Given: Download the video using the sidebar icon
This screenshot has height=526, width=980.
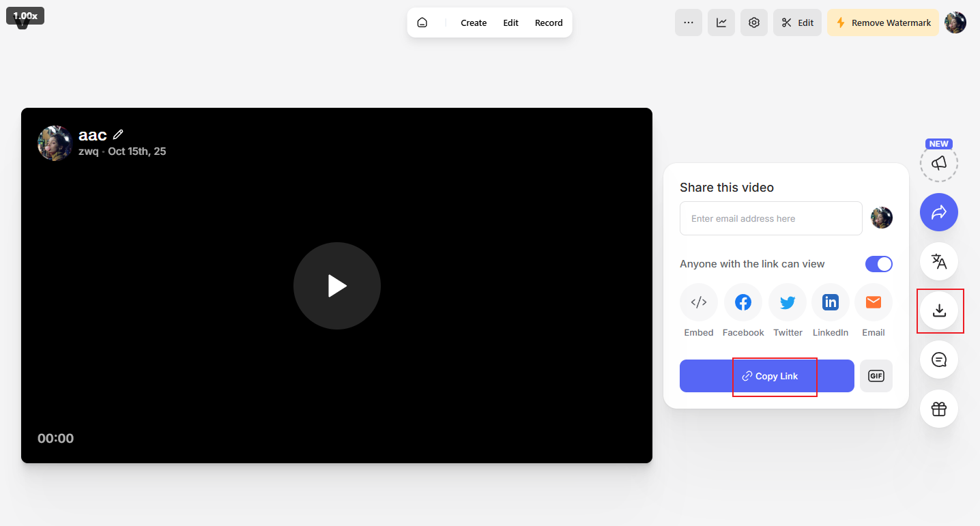Looking at the screenshot, I should pyautogui.click(x=940, y=311).
